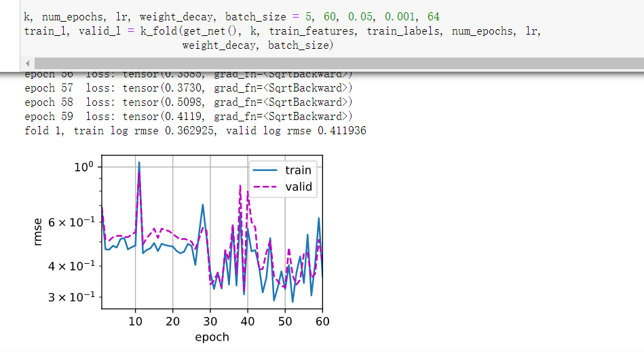644x352 pixels.
Task: Click the 0.05 learning rate value
Action: (360, 17)
